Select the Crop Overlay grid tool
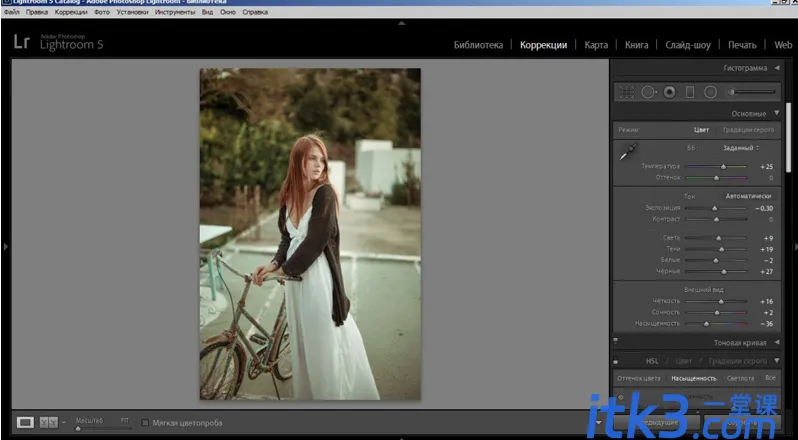 pos(626,92)
